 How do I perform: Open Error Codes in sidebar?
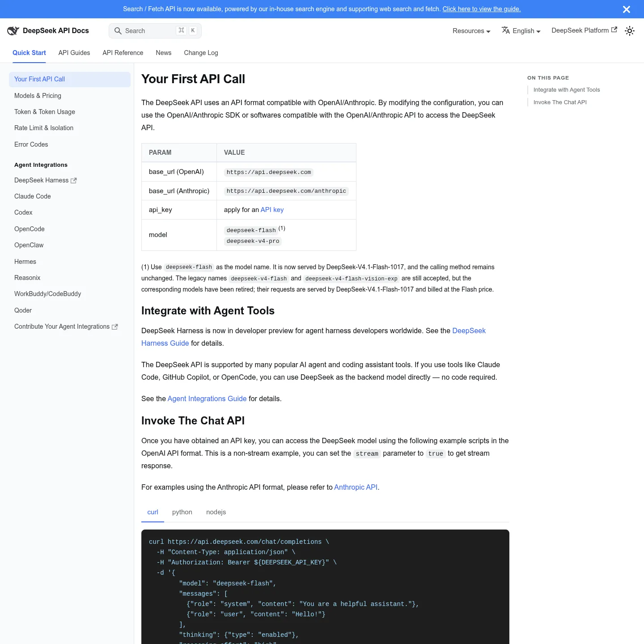coord(70,144)
